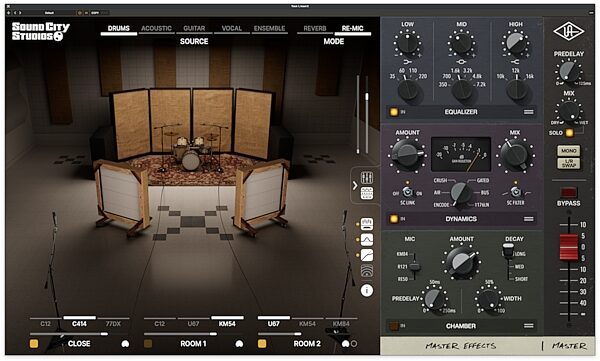600x361 pixels.
Task: Choose C12 for the CLOSE mic
Action: 46,324
